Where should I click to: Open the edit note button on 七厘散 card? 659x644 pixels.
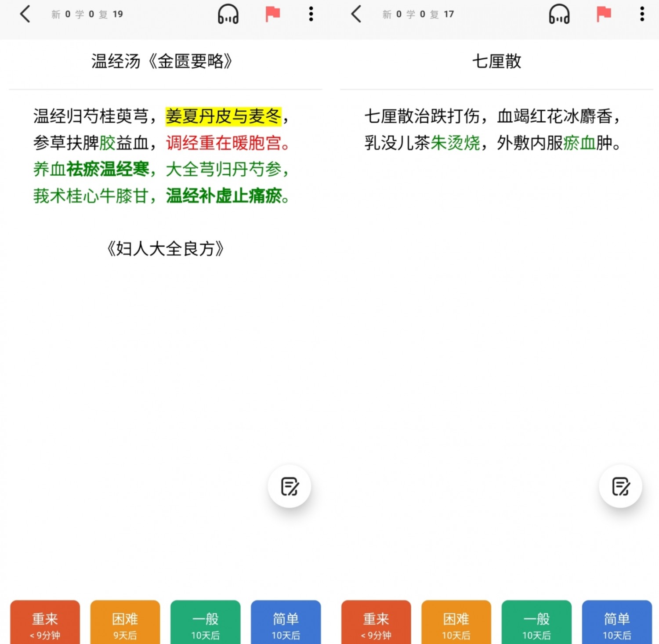pyautogui.click(x=620, y=486)
